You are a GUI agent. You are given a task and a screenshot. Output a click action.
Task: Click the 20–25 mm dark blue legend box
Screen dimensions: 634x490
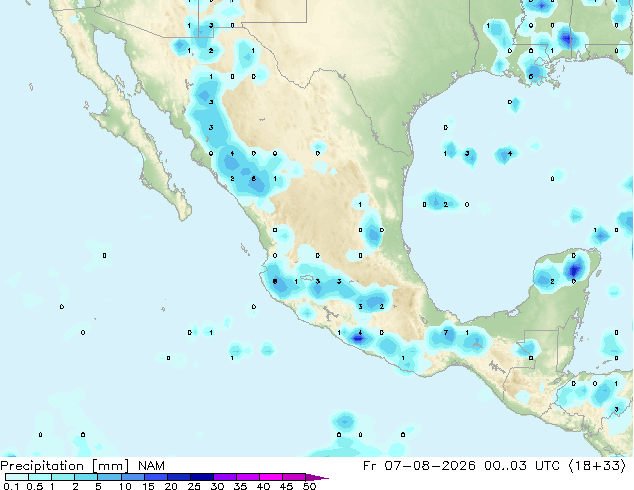(179, 477)
